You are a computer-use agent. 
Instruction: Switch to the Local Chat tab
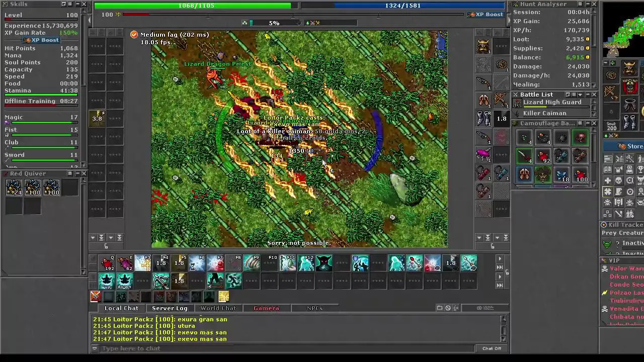121,308
